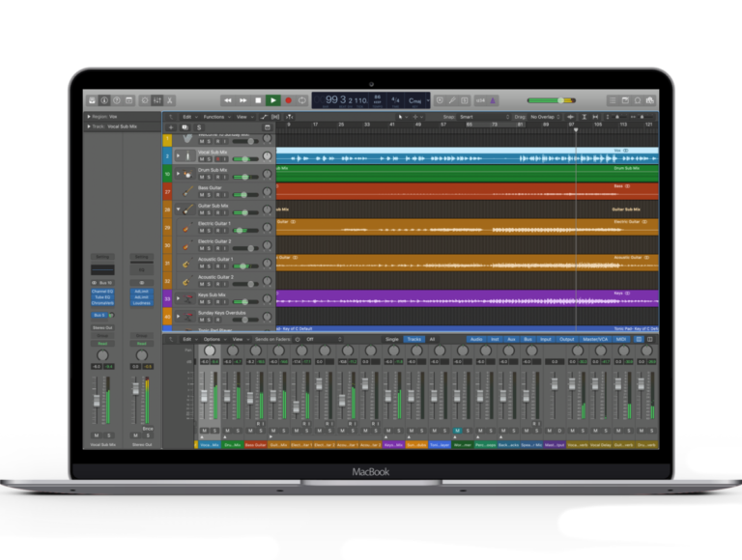Show the Toolbar icon in control bar
742x560 pixels.
point(128,100)
